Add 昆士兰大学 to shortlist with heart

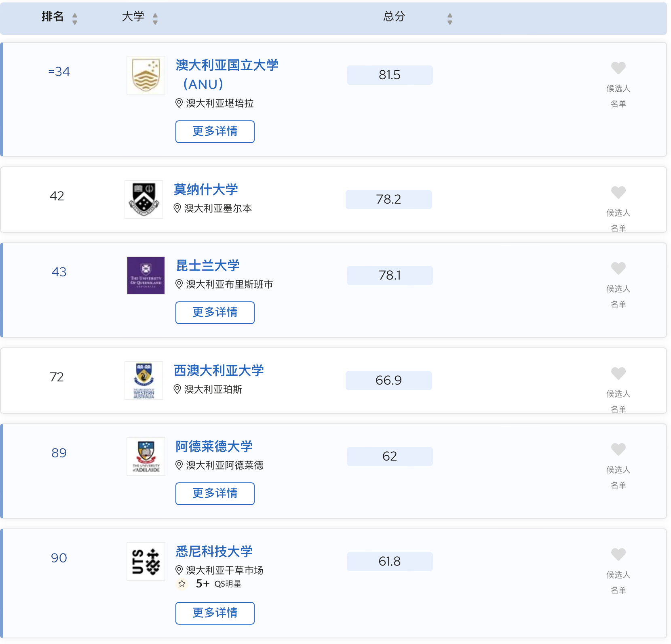(618, 268)
